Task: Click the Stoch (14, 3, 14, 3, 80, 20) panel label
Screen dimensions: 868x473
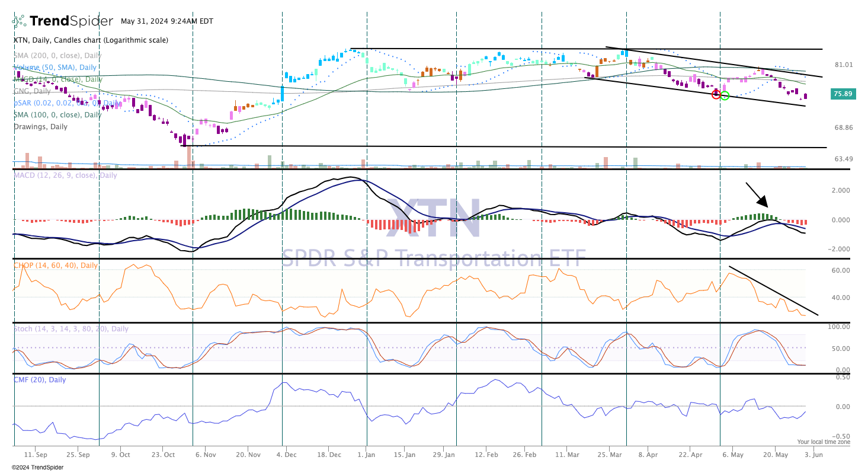Action: pyautogui.click(x=71, y=329)
